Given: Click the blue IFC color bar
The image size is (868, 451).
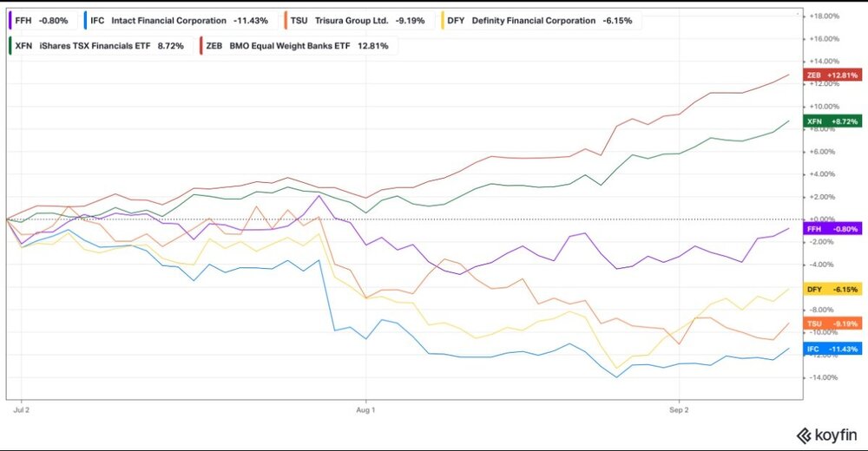Looking at the screenshot, I should click(85, 21).
